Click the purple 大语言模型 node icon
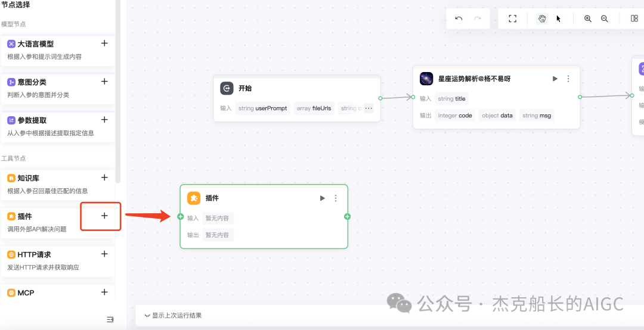 pos(11,44)
